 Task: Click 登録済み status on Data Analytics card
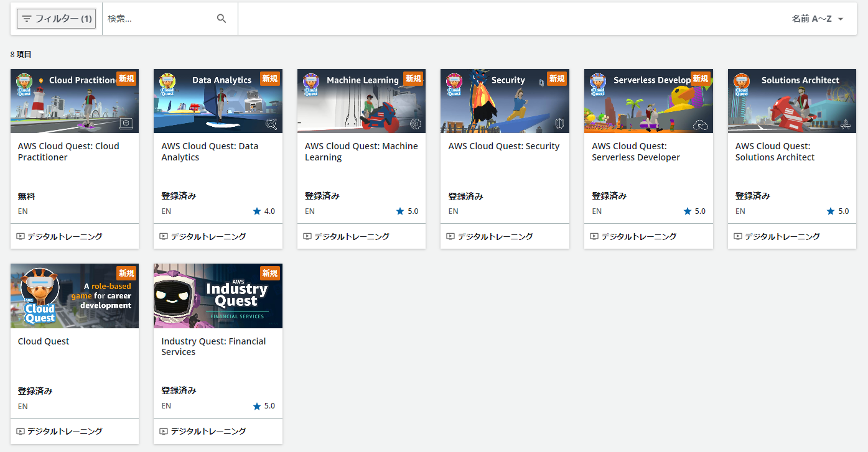179,196
